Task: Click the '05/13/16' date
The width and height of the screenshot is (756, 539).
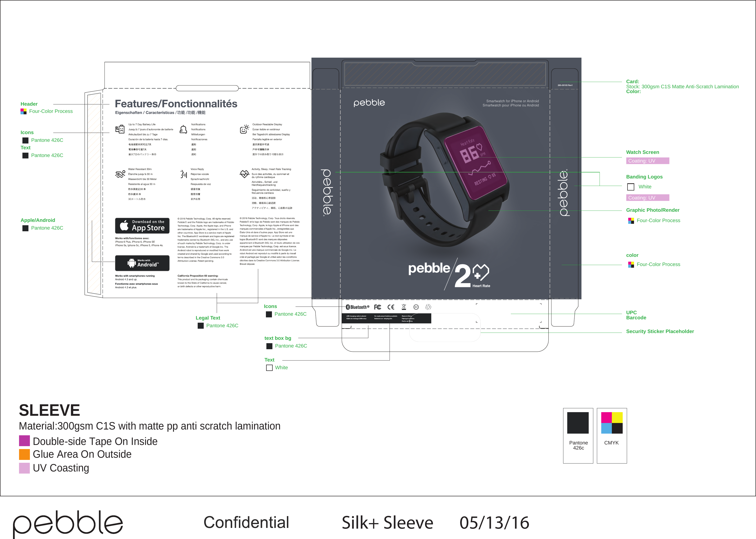Action: point(494,523)
